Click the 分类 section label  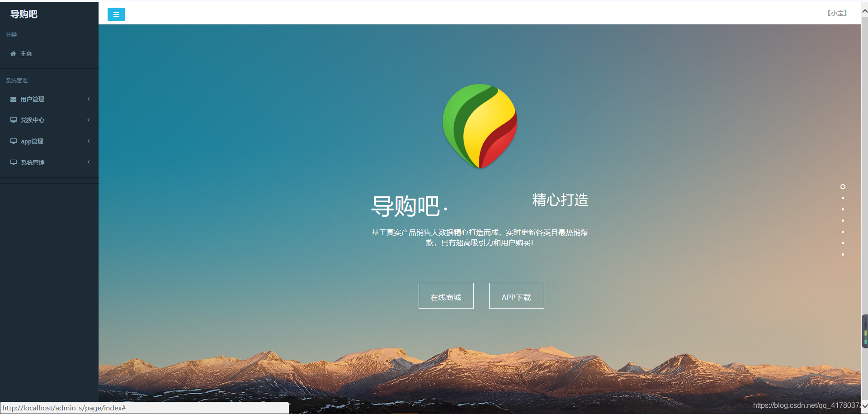pos(11,35)
